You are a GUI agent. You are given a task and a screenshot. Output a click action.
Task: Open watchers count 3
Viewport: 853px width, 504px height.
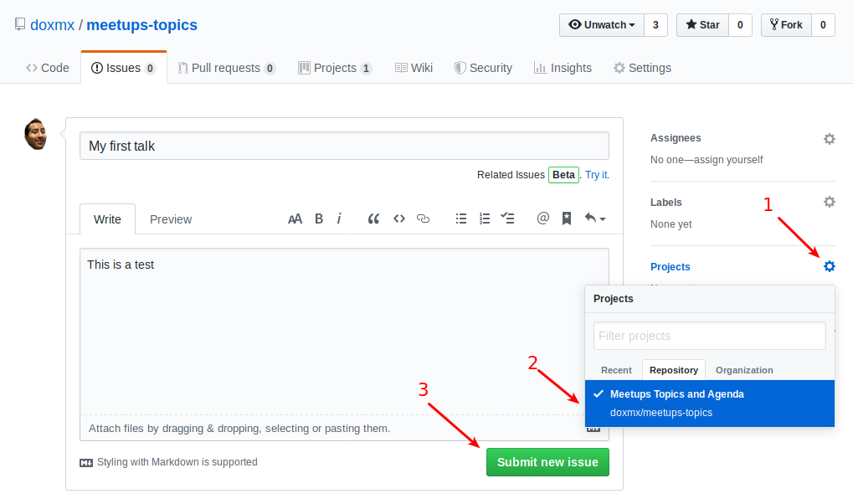(655, 25)
